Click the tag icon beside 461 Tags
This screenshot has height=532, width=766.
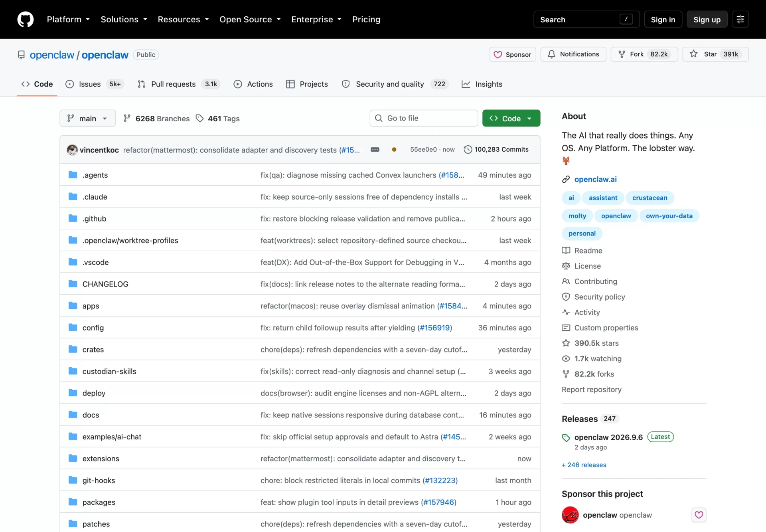pyautogui.click(x=199, y=119)
